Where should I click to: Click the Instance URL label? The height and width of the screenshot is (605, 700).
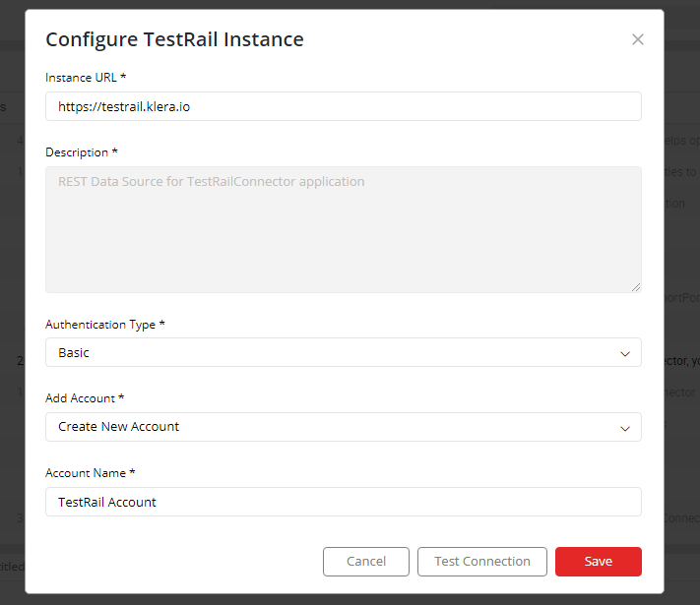[x=86, y=78]
